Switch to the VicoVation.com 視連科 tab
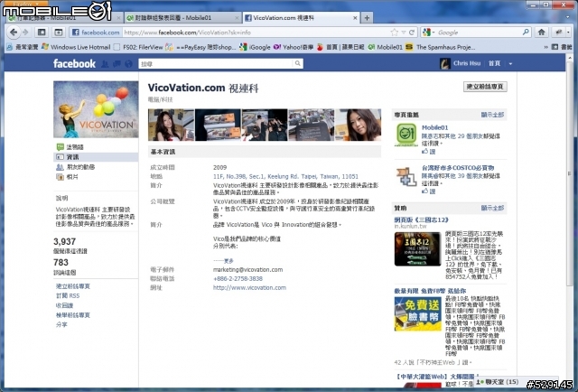The width and height of the screenshot is (578, 392). pyautogui.click(x=301, y=18)
